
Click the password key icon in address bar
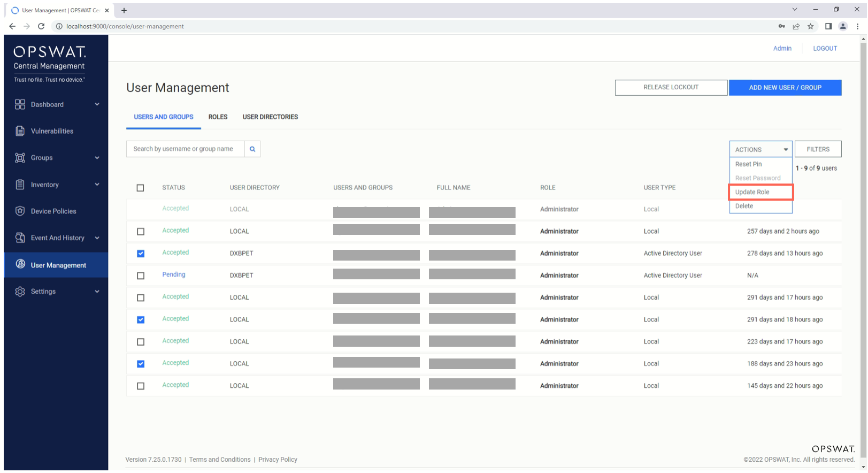tap(782, 26)
